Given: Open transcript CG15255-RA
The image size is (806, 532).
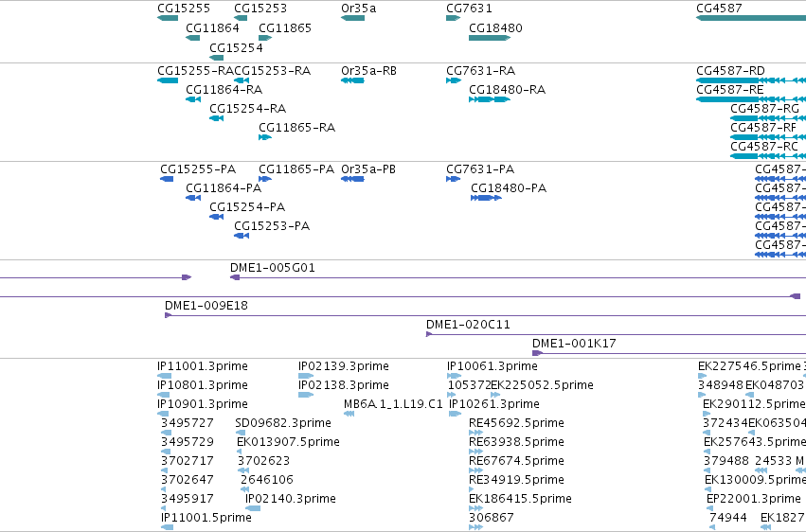Looking at the screenshot, I should point(195,70).
